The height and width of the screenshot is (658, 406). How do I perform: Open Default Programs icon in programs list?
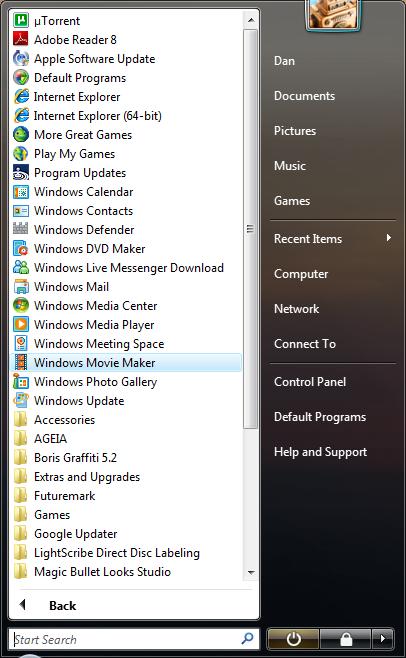click(21, 77)
